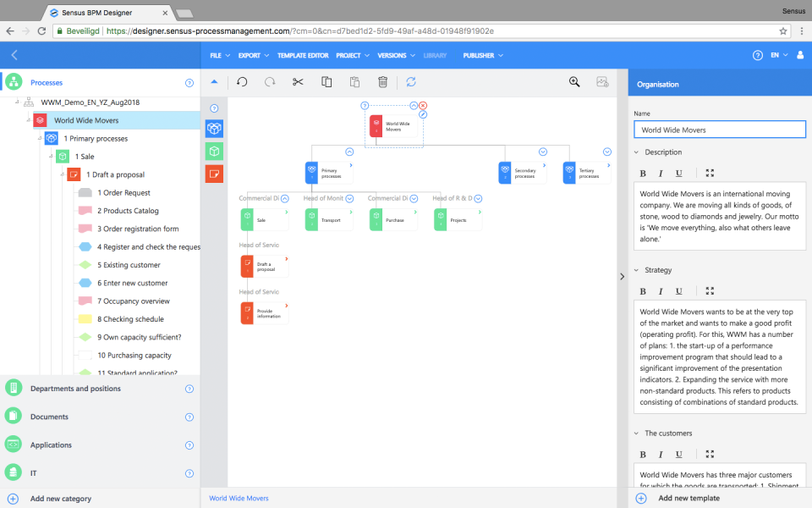Toggle underline in Strategy editor
The height and width of the screenshot is (508, 812).
coord(679,291)
